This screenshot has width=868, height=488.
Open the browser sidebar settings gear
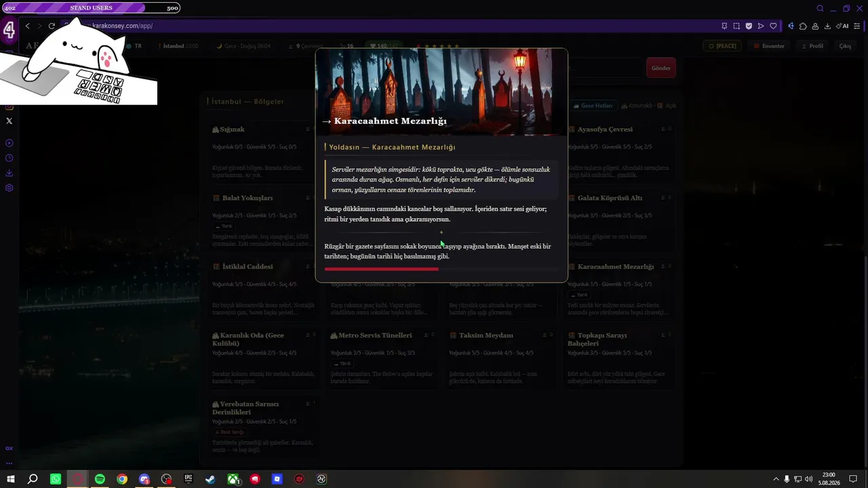coord(9,188)
